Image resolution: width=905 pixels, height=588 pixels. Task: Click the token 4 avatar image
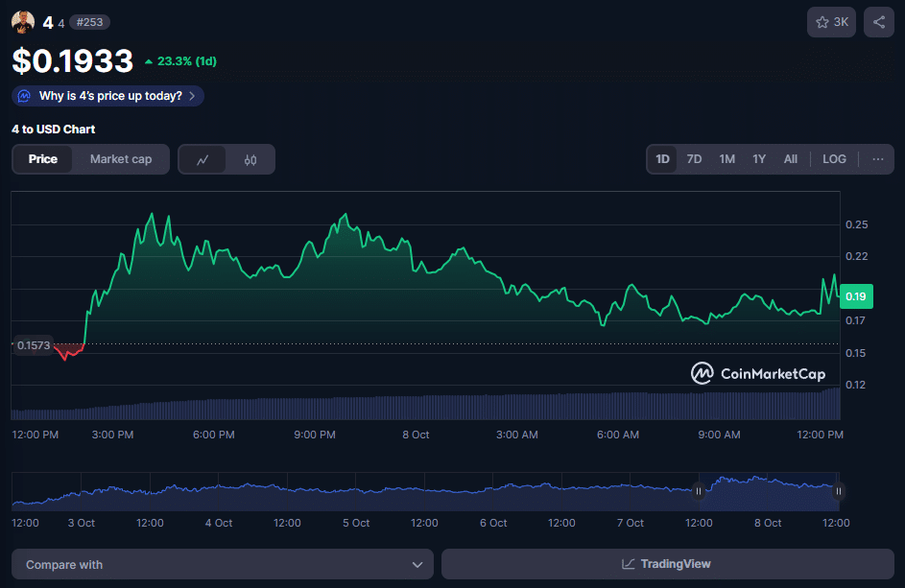tap(21, 21)
